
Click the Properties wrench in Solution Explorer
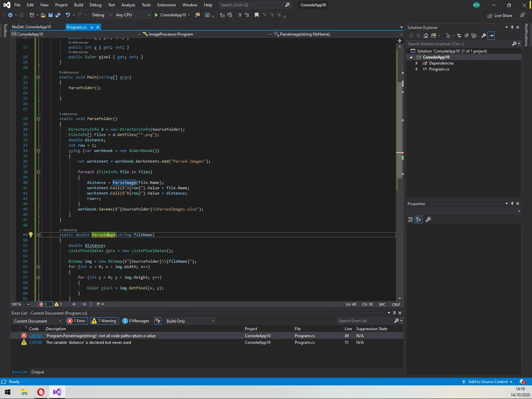point(484,36)
